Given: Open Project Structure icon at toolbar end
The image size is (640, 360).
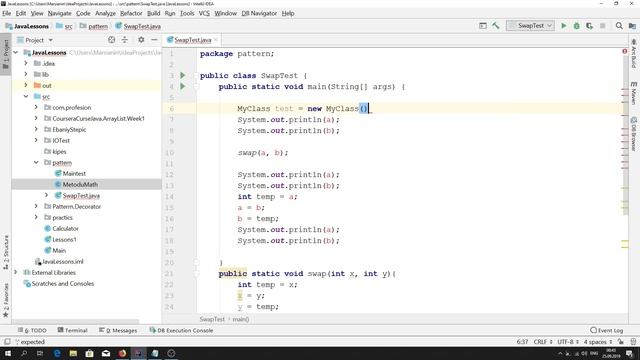Looking at the screenshot, I should coord(632,26).
